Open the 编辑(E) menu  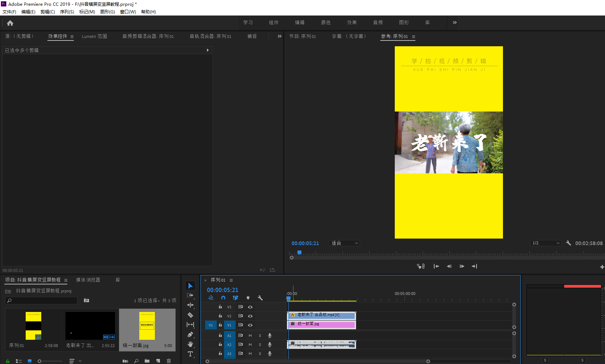click(28, 12)
